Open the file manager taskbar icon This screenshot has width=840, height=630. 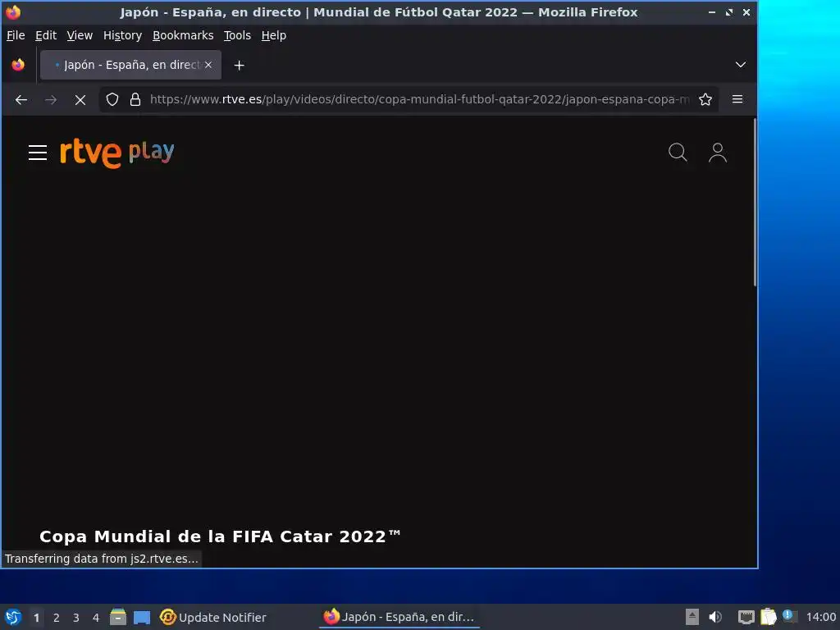coord(118,617)
